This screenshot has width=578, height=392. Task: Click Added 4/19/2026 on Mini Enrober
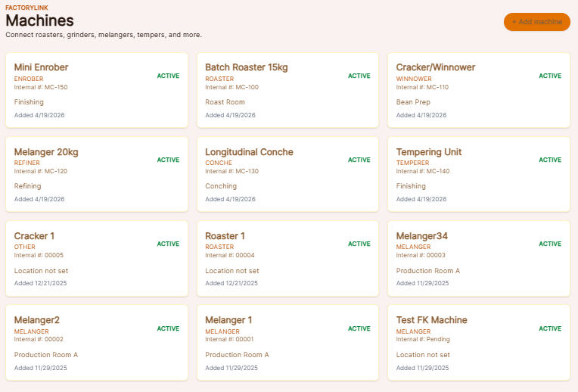39,115
